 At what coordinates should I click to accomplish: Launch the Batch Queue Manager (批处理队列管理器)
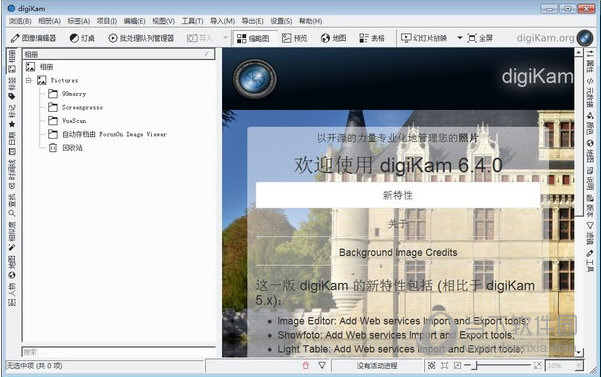click(x=141, y=38)
